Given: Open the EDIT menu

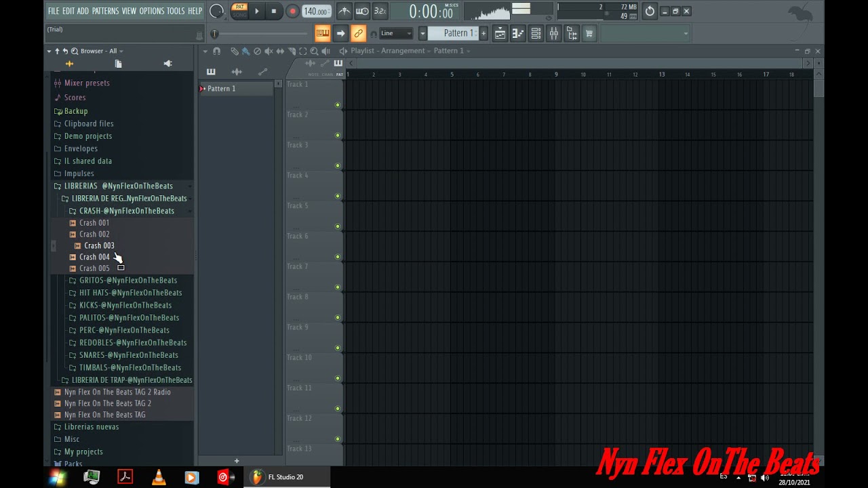Looking at the screenshot, I should 68,12.
